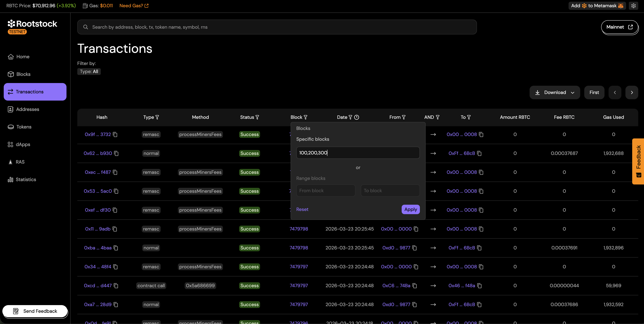Open the Statistics panel

(x=10, y=180)
